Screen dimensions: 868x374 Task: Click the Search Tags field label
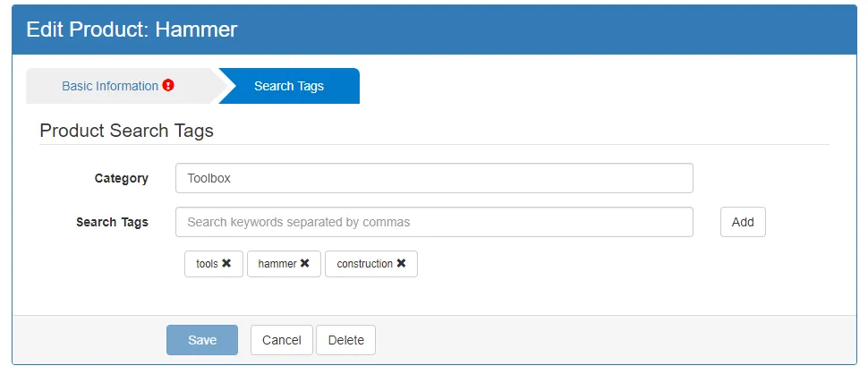(x=112, y=222)
